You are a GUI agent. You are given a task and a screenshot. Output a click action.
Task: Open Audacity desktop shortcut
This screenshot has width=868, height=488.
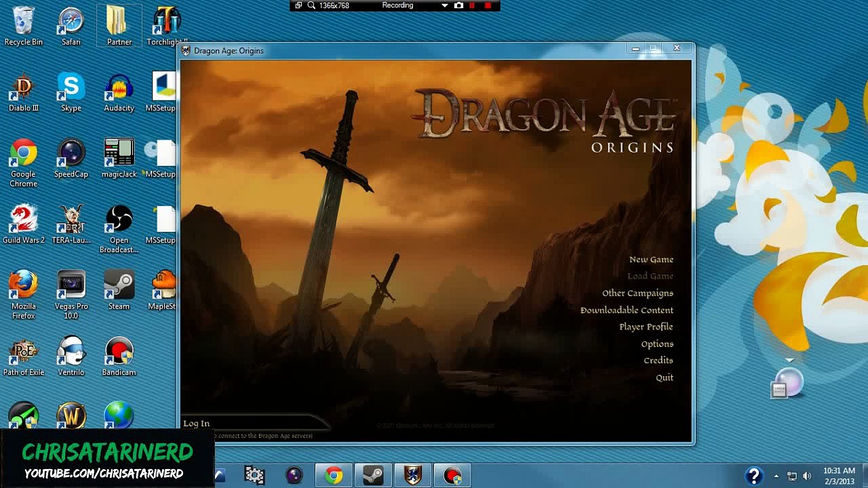(x=119, y=94)
